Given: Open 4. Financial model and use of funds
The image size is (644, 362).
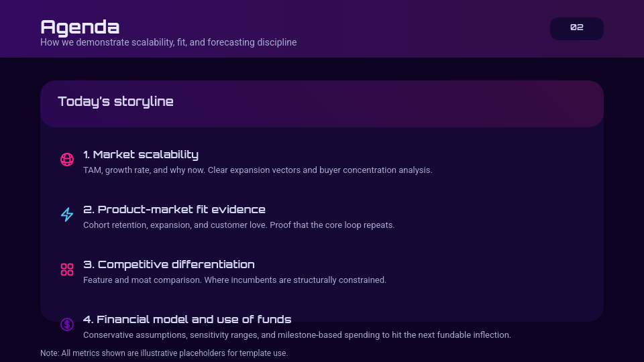Looking at the screenshot, I should pos(187,320).
